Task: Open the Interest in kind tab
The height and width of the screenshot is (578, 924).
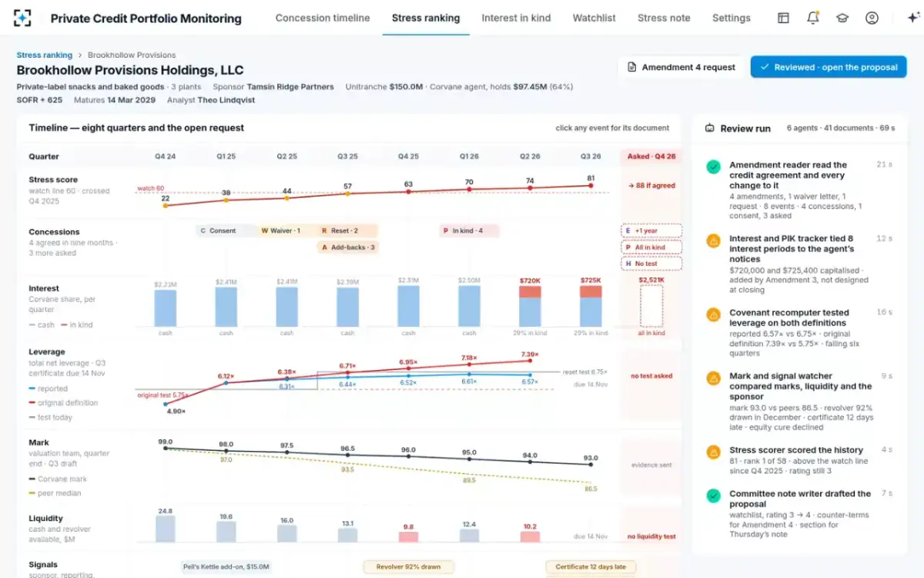Action: point(516,18)
